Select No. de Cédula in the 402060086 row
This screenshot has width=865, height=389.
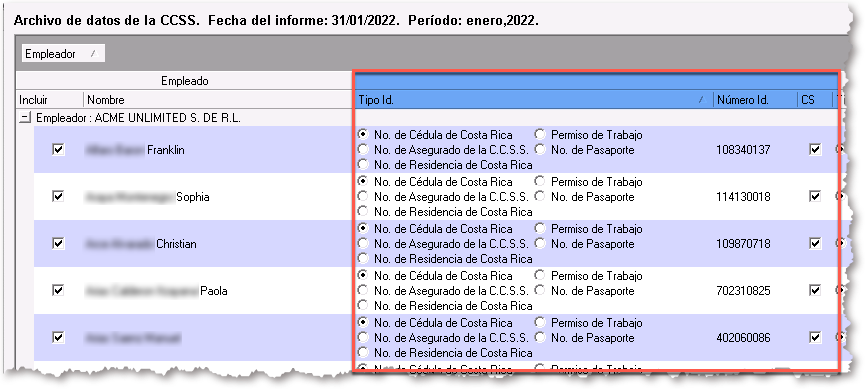(x=363, y=322)
